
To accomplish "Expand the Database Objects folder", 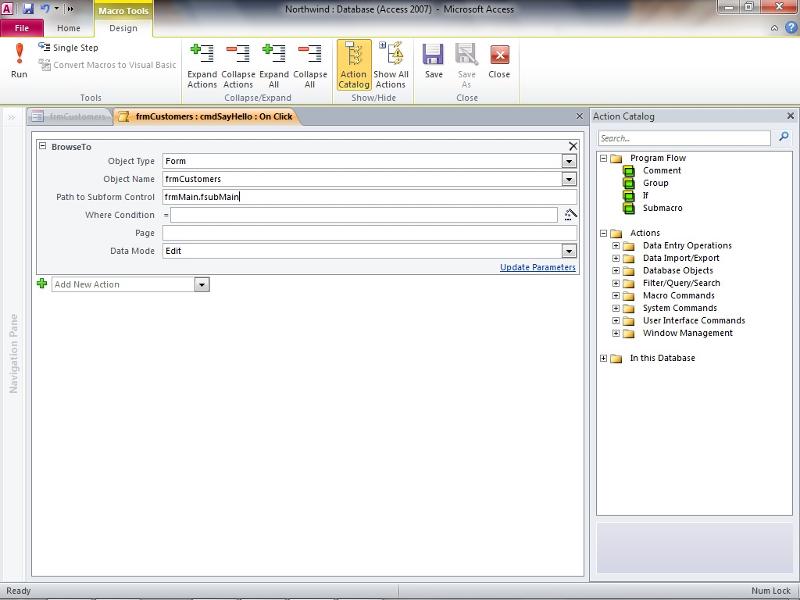I will 616,270.
